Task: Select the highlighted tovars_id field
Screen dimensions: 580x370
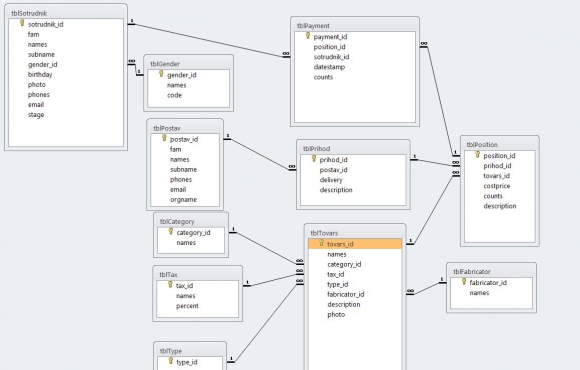Action: tap(355, 244)
